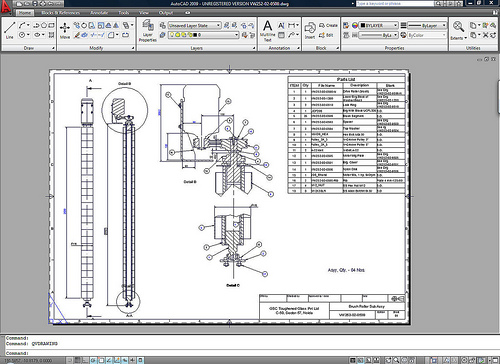Viewport: 500px width, 364px height.
Task: Toggle Object Snap in status bar
Action: pos(101,360)
